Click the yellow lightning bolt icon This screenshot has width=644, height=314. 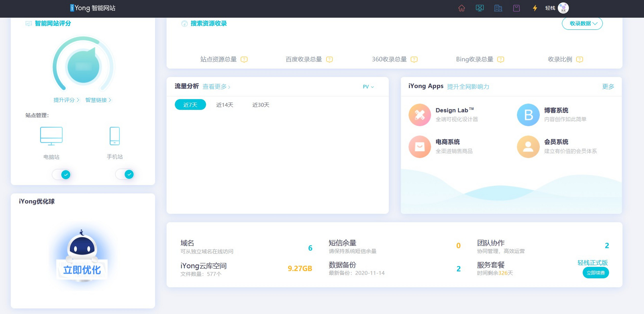[x=535, y=8]
